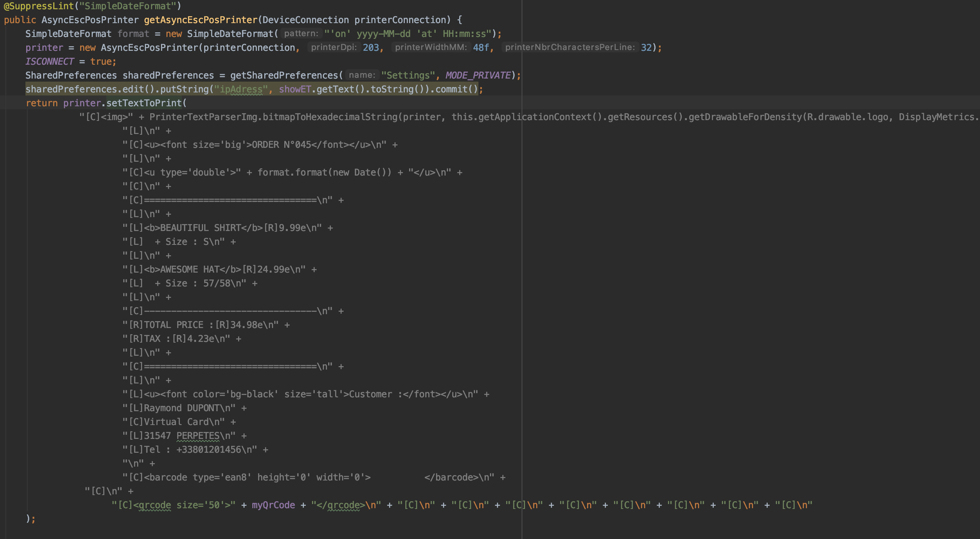Click the printerWidthMM: inlay hint
This screenshot has height=539, width=980.
pyautogui.click(x=431, y=47)
